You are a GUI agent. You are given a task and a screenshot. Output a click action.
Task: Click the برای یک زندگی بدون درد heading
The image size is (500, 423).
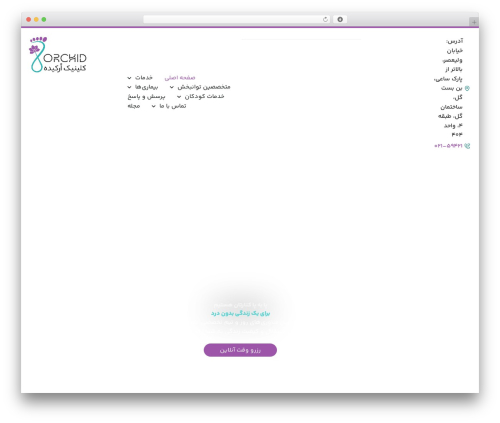[x=240, y=313]
